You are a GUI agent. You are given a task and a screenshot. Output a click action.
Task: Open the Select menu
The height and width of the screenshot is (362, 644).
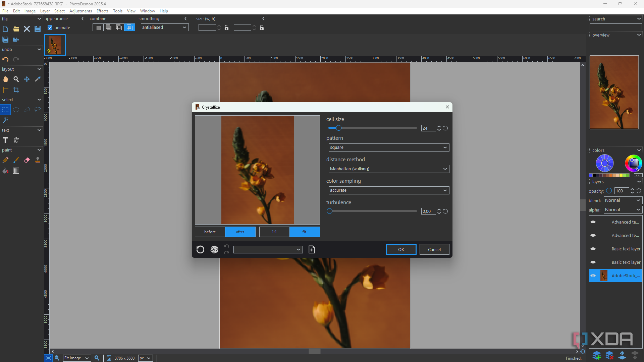point(59,11)
